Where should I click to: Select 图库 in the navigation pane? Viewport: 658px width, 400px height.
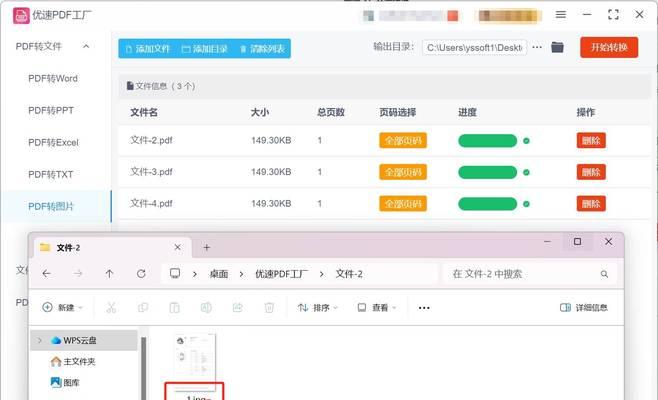pyautogui.click(x=65, y=382)
